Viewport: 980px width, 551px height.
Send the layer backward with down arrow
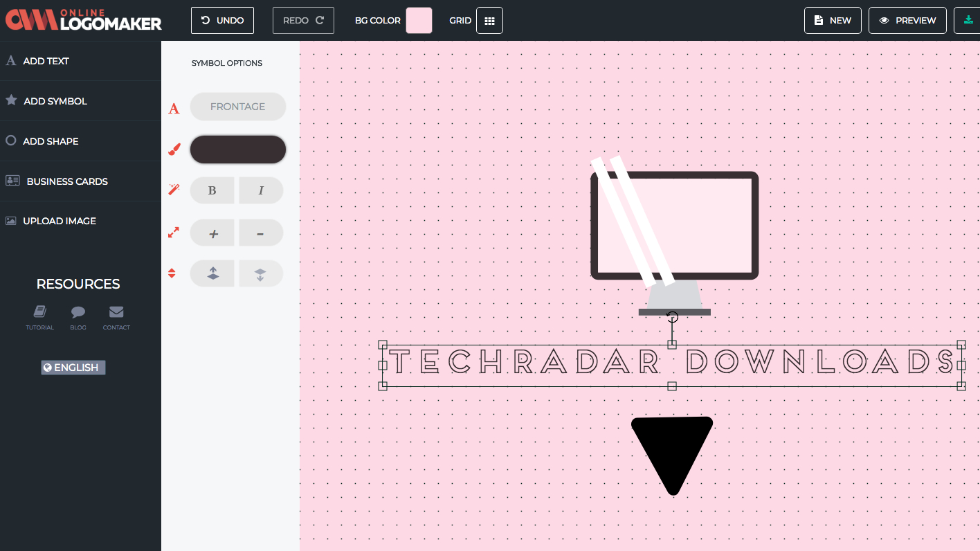(x=261, y=273)
